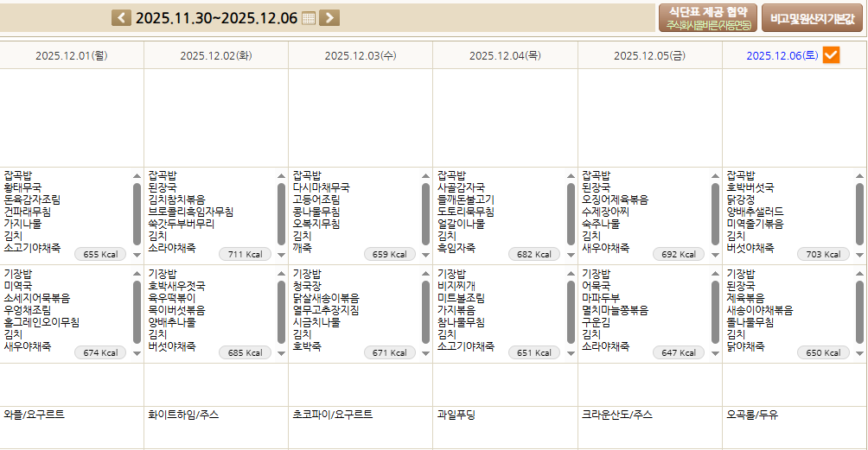The width and height of the screenshot is (868, 450).
Task: Open the calendar date picker icon
Action: (x=309, y=18)
